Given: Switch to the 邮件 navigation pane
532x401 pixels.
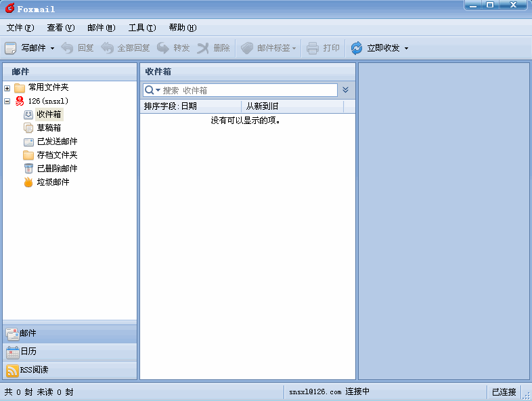Looking at the screenshot, I should pyautogui.click(x=70, y=333).
